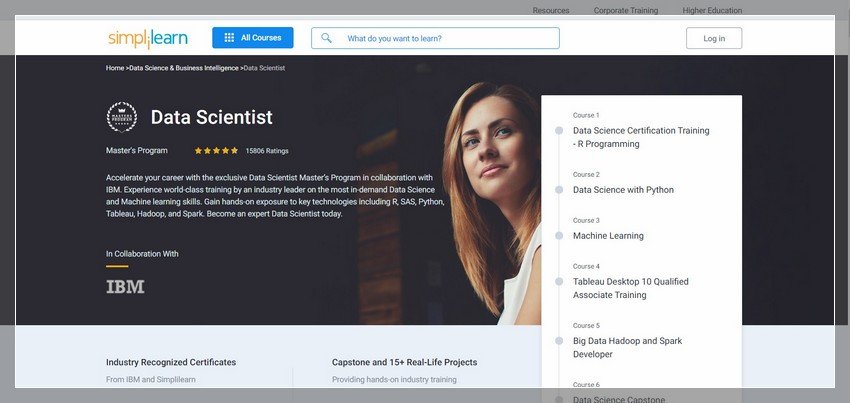Screen dimensions: 850x403
Task: Click the 'Course 1' label
Action: point(586,116)
